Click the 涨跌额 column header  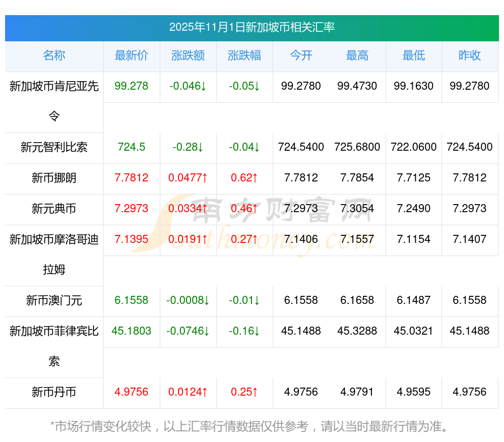(188, 56)
